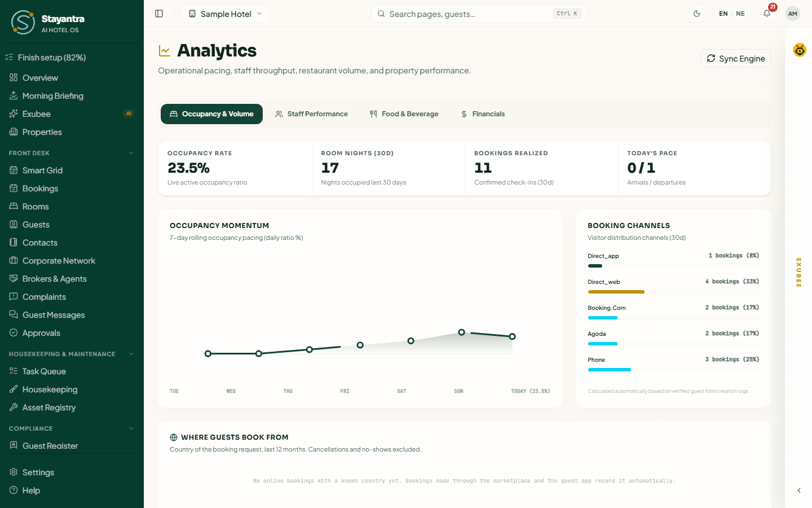
Task: Open Corporate Network
Action: coord(72,261)
